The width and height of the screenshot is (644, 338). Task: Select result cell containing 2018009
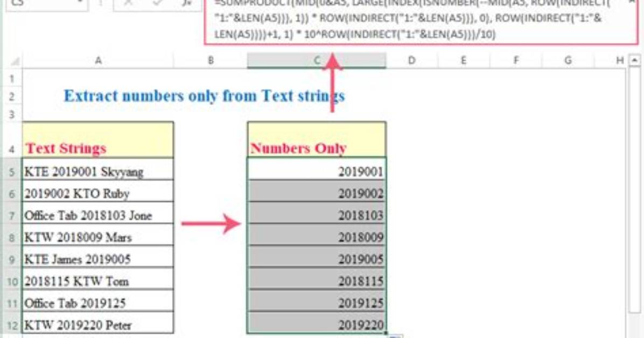[x=317, y=235]
